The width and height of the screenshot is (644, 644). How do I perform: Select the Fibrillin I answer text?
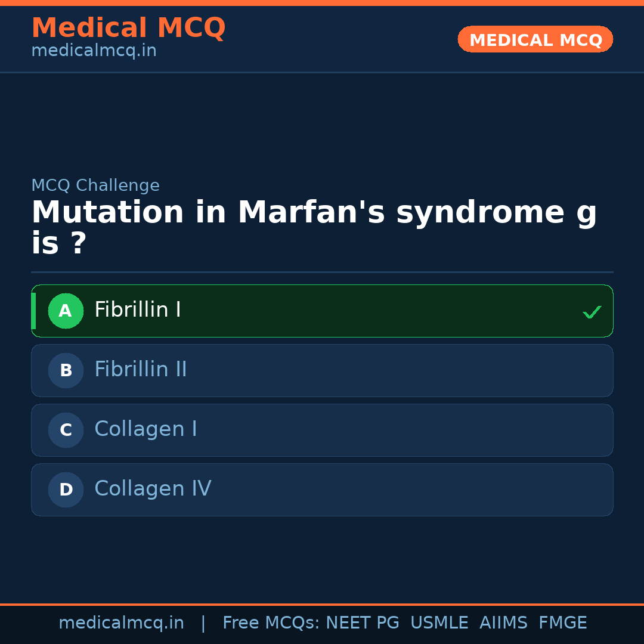pyautogui.click(x=138, y=310)
